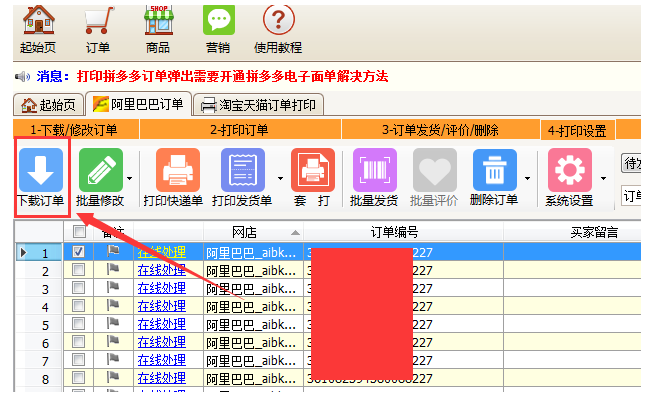Click 阿里巴巴_aibk... cell in row 7
The width and height of the screenshot is (651, 395).
click(253, 361)
